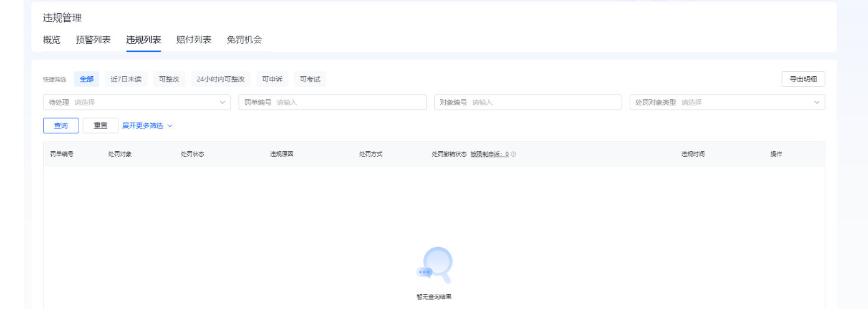Click the empty-results magnifier illustration
The width and height of the screenshot is (868, 309).
pyautogui.click(x=434, y=265)
